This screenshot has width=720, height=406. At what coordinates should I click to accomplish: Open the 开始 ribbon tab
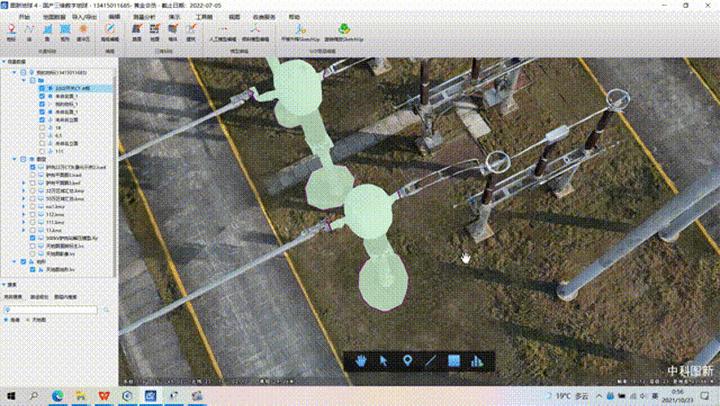pos(24,17)
